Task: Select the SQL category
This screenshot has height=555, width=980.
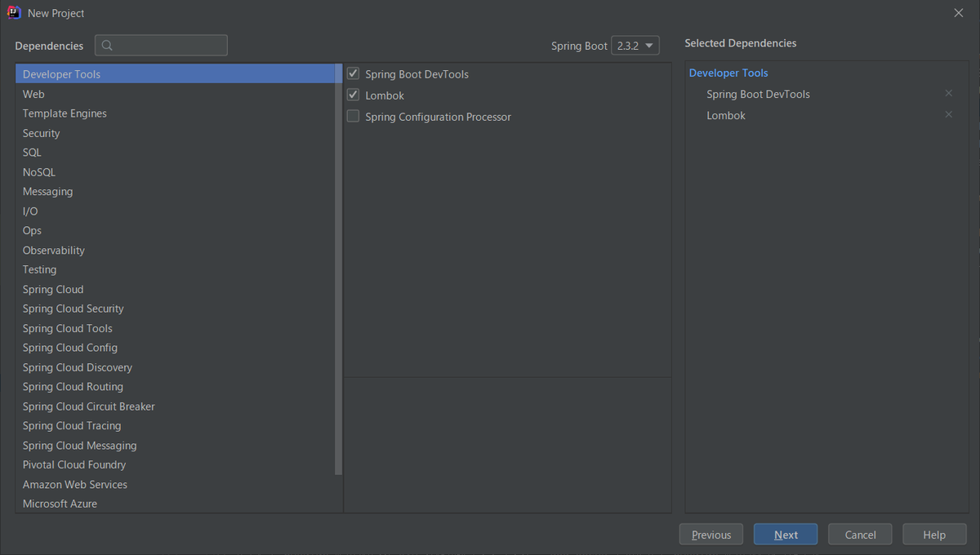Action: (175, 153)
